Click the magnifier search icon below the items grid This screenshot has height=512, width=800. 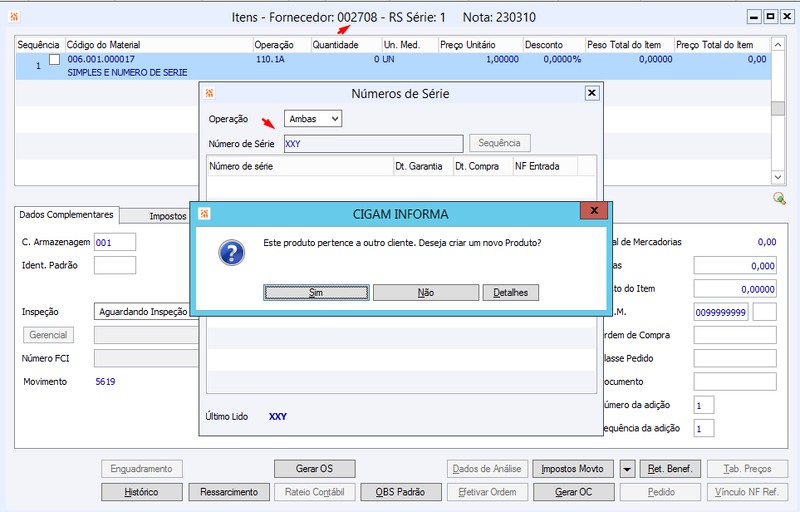(x=779, y=198)
